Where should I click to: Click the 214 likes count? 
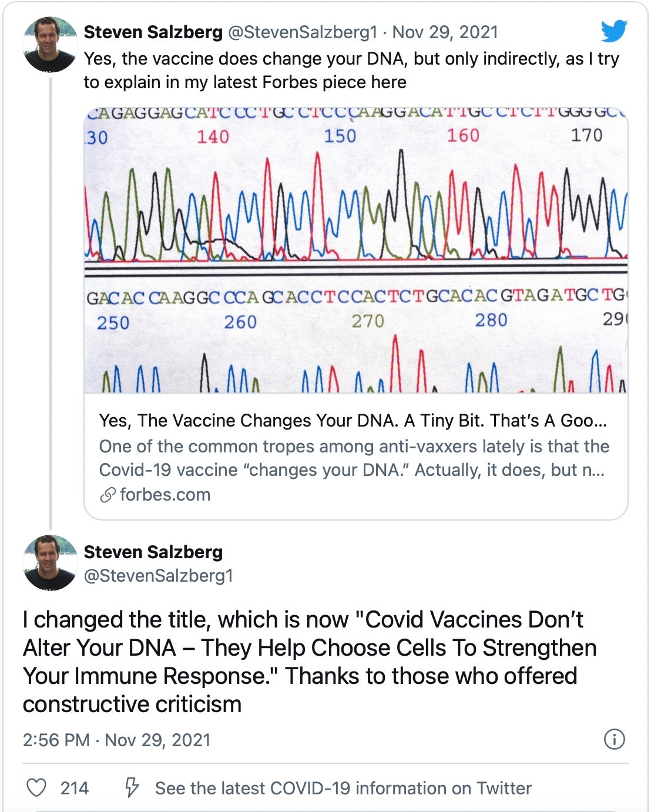75,788
